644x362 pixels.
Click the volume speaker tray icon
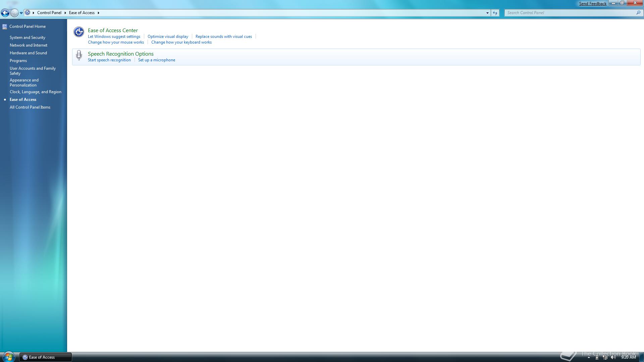click(613, 357)
